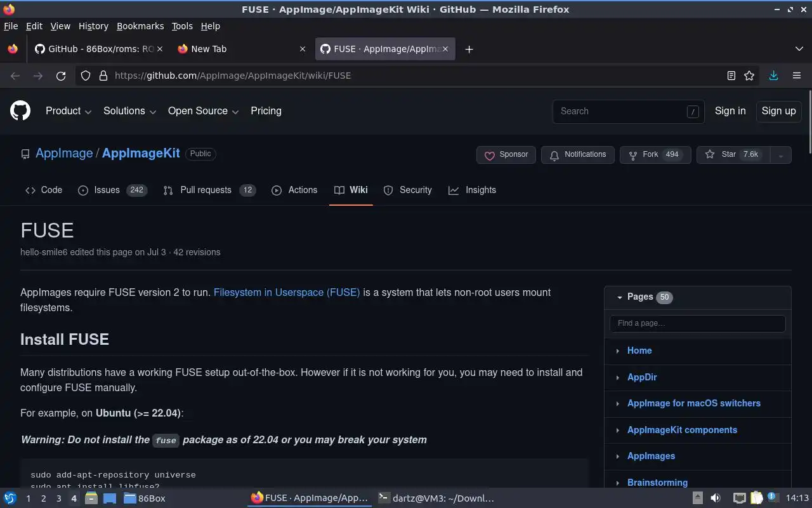812x508 pixels.
Task: Click the Sign up button
Action: pos(778,111)
